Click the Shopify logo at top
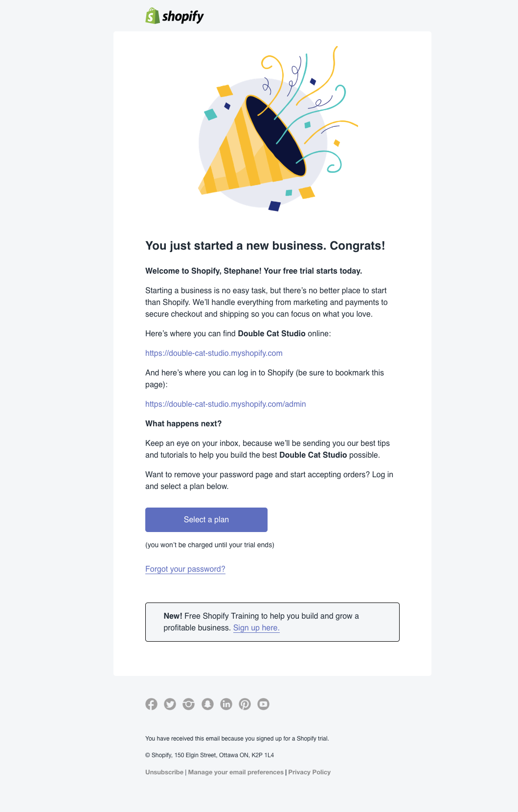This screenshot has width=518, height=812. tap(175, 16)
